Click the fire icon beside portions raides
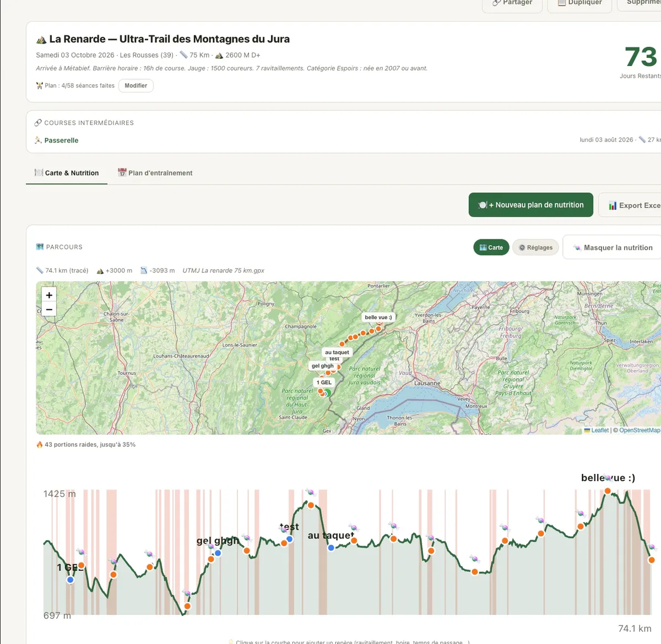Viewport: 661px width, 644px height. click(40, 444)
